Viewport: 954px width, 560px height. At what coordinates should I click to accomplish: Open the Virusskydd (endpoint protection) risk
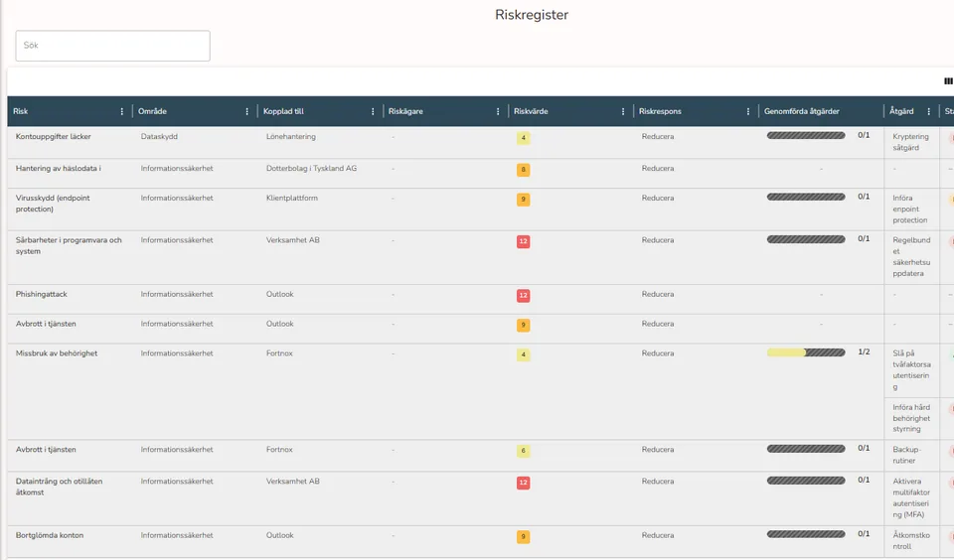point(53,204)
